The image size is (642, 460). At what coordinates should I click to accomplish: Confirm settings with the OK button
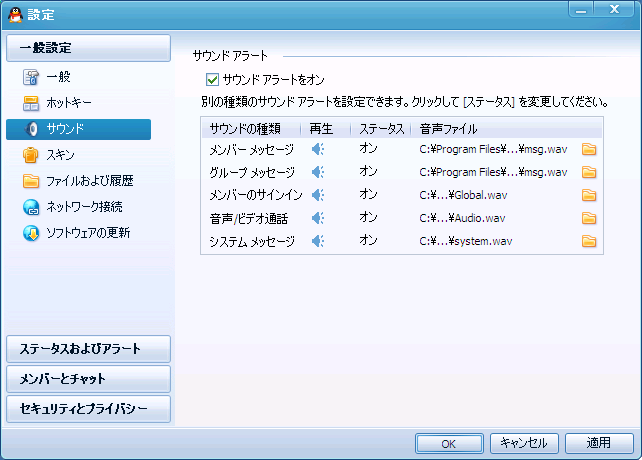click(x=449, y=444)
